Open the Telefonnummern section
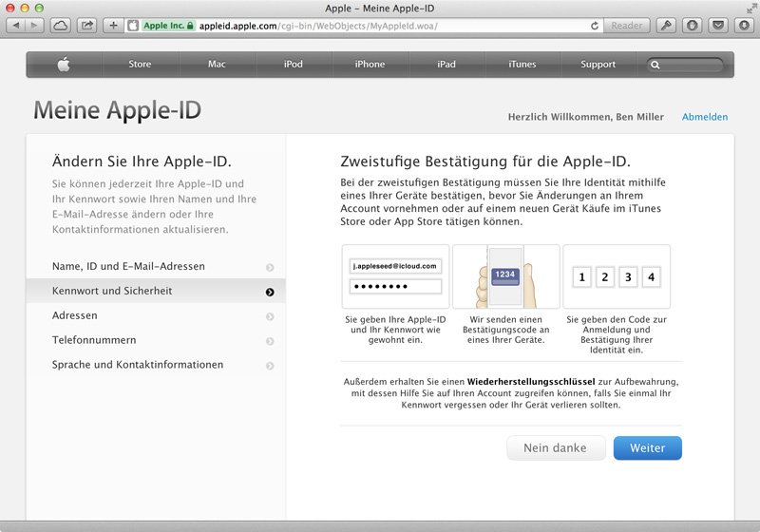This screenshot has width=760, height=532. 156,340
